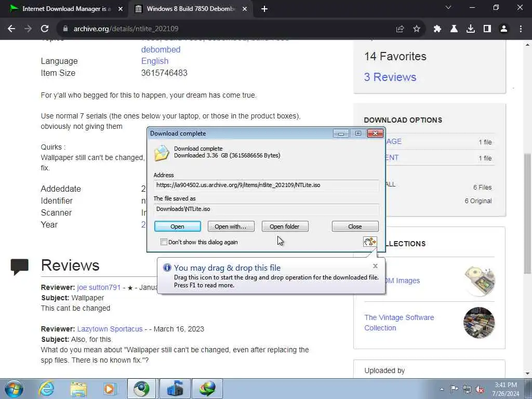Open The Vintage Software Collection link
The width and height of the screenshot is (532, 399).
click(x=399, y=323)
